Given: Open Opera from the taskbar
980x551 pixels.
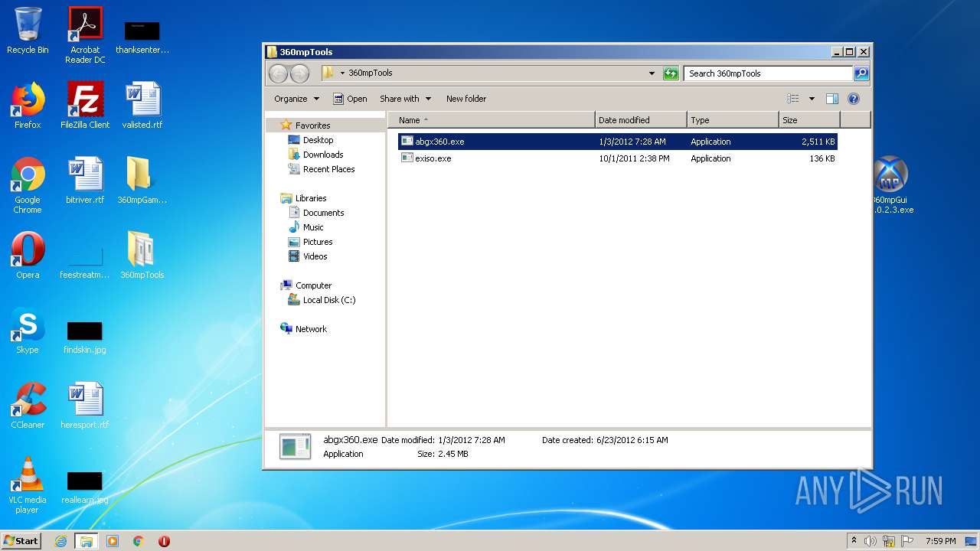Looking at the screenshot, I should click(x=164, y=541).
